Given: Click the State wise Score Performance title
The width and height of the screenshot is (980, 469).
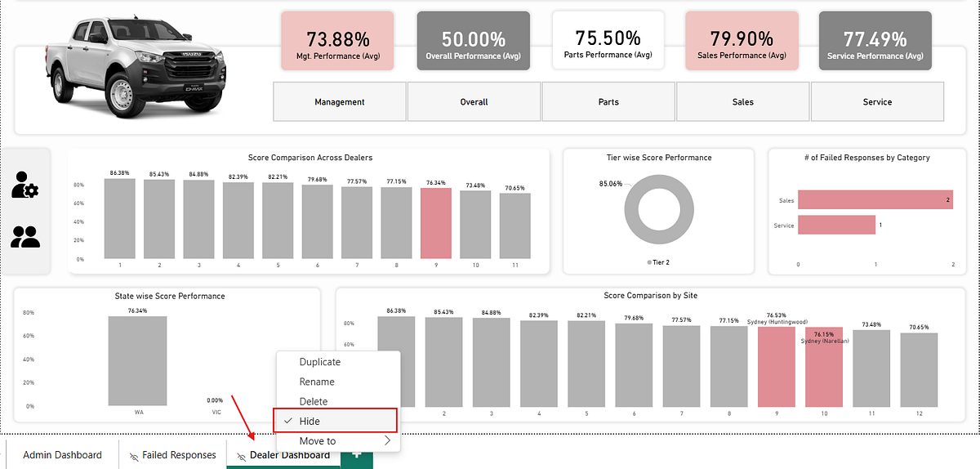Looking at the screenshot, I should click(170, 296).
